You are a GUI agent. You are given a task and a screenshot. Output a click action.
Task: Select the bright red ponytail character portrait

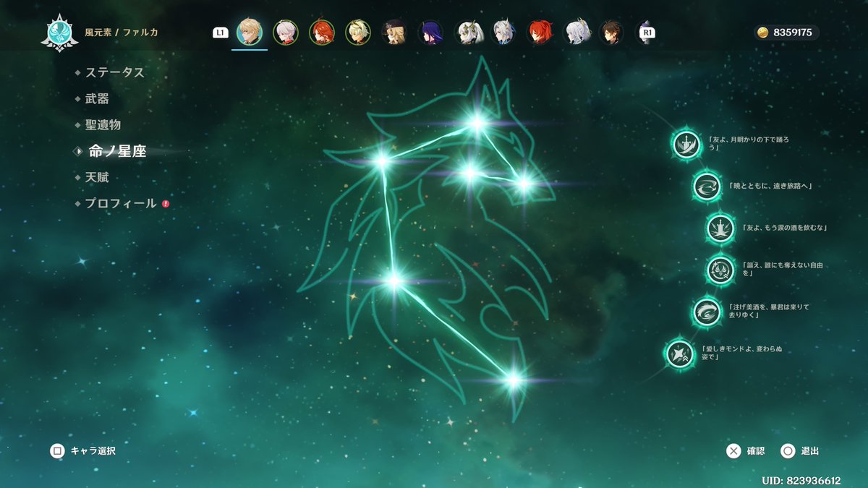(539, 33)
